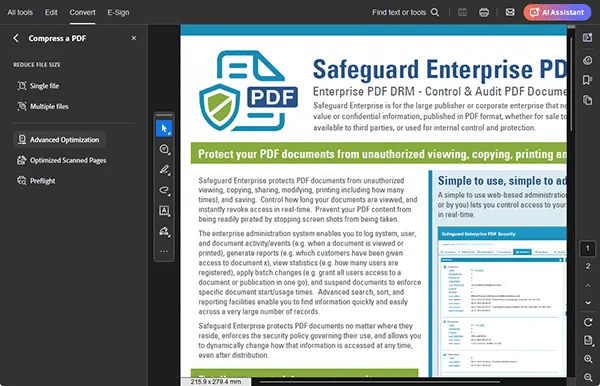Go to the E-Sign tab
This screenshot has width=600, height=386.
click(x=118, y=12)
